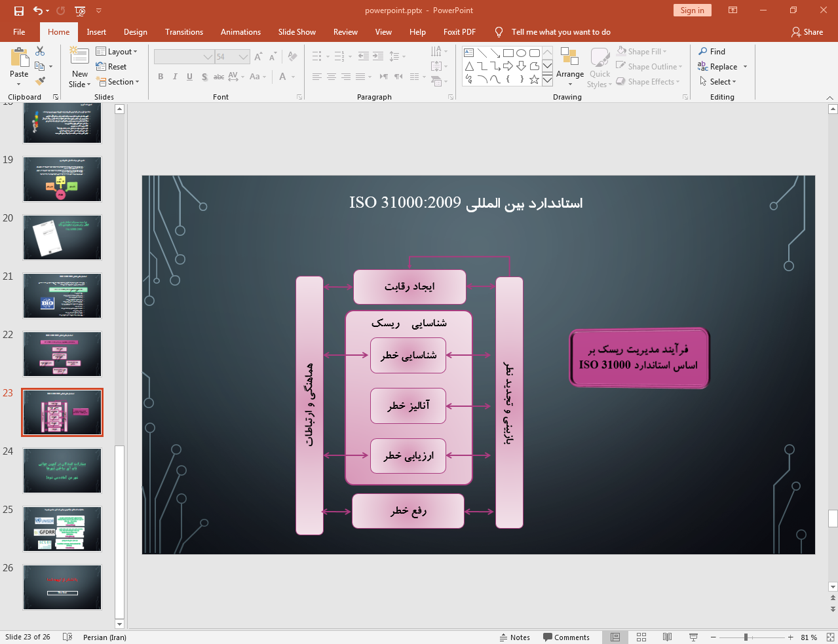Image resolution: width=838 pixels, height=644 pixels.
Task: Open the font name combo box
Action: [x=184, y=57]
